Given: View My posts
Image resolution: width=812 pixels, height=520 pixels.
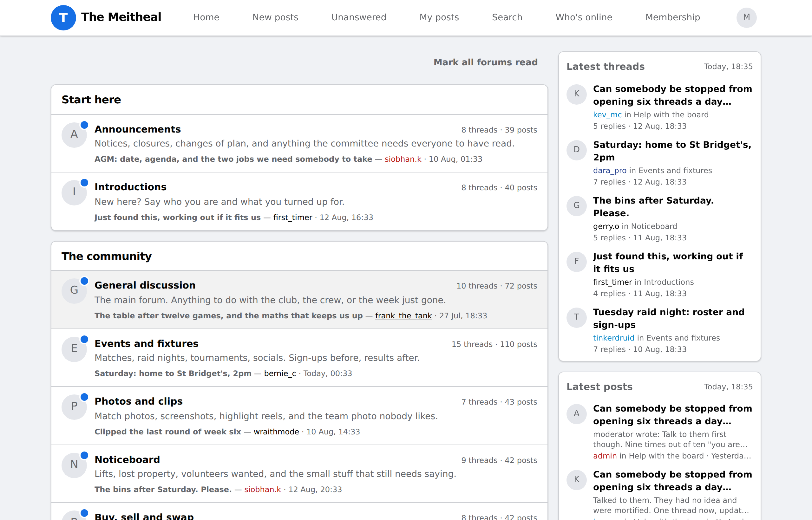Looking at the screenshot, I should (439, 17).
